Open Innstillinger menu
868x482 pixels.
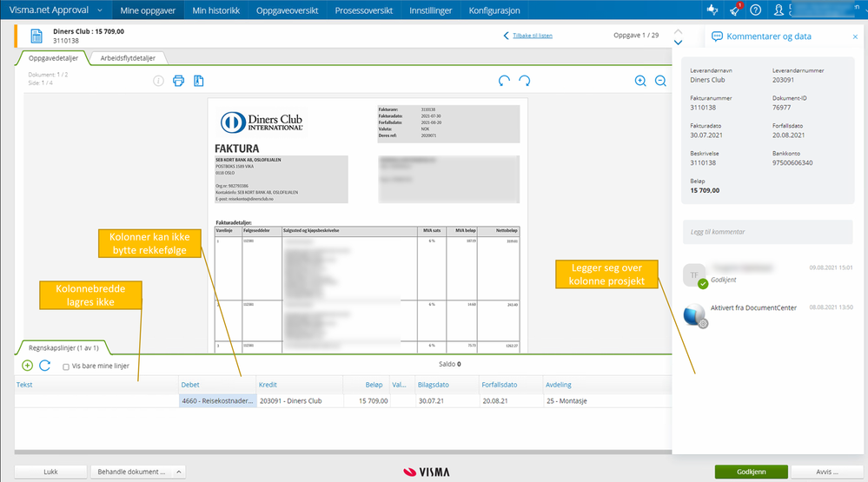click(x=431, y=10)
